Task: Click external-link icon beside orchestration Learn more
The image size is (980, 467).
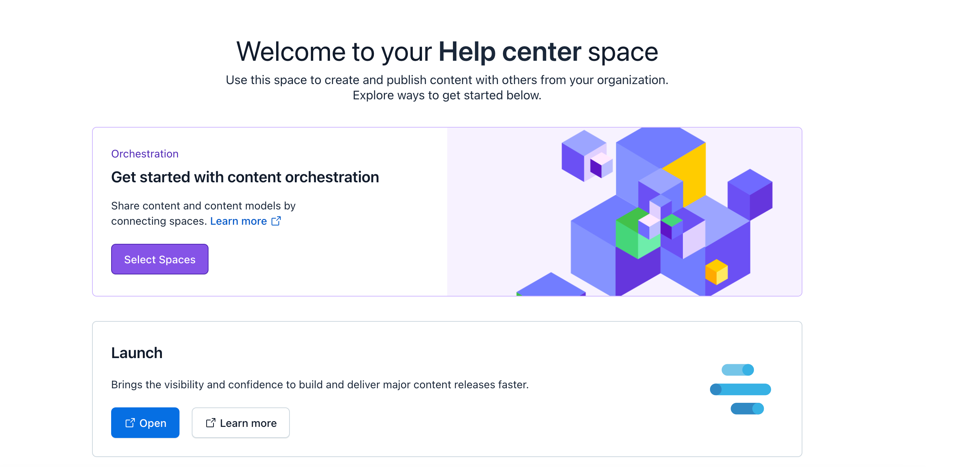Action: point(276,221)
